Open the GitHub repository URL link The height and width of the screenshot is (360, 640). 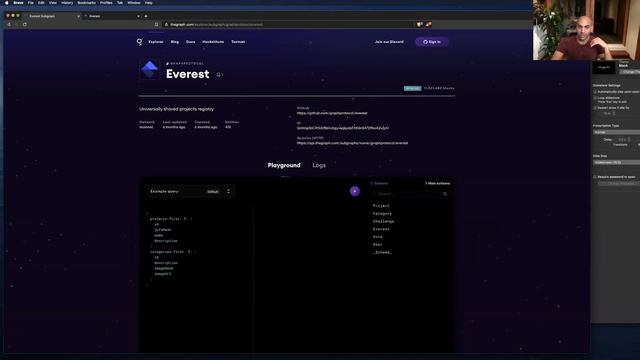332,113
